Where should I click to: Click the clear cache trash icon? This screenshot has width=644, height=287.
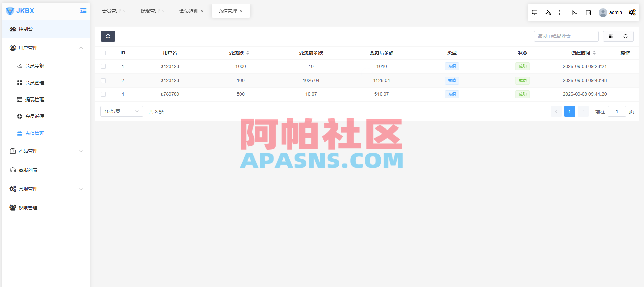tap(589, 12)
